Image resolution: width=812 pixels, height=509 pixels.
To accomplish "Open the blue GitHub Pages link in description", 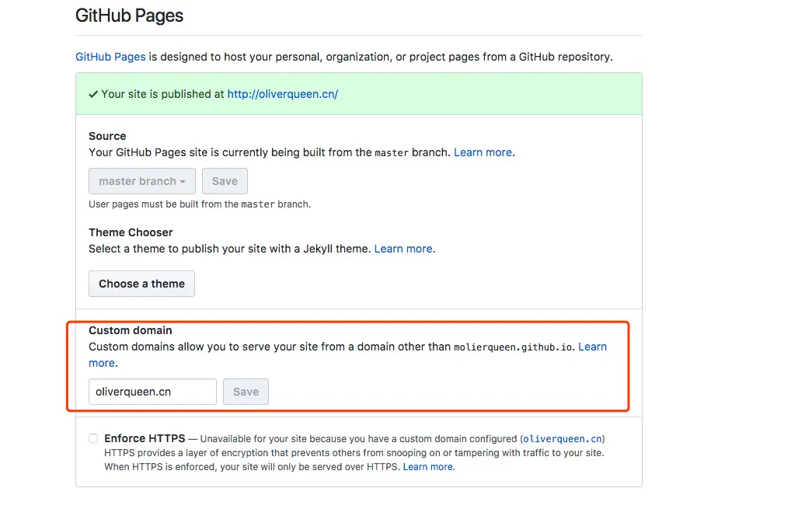I will (x=110, y=57).
